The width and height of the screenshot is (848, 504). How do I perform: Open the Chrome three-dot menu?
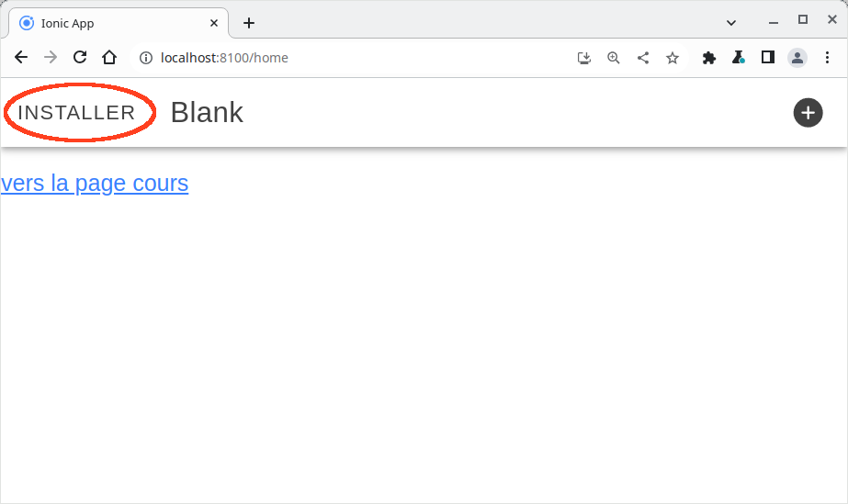pyautogui.click(x=827, y=58)
